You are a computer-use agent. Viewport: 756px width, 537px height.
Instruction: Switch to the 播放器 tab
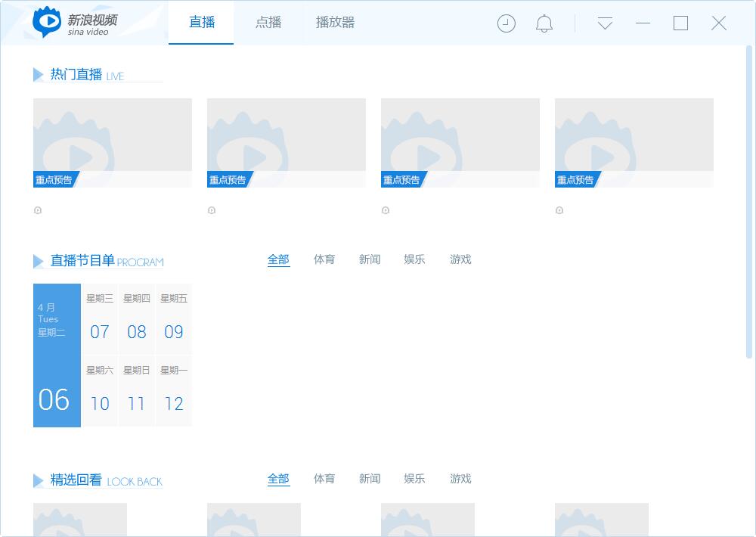click(335, 23)
